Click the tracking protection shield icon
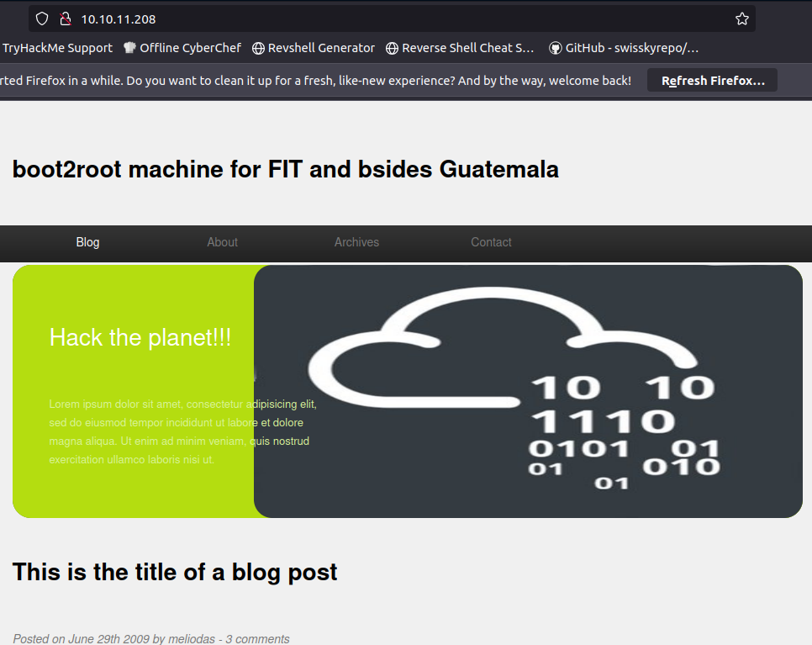This screenshot has width=812, height=645. (x=42, y=19)
